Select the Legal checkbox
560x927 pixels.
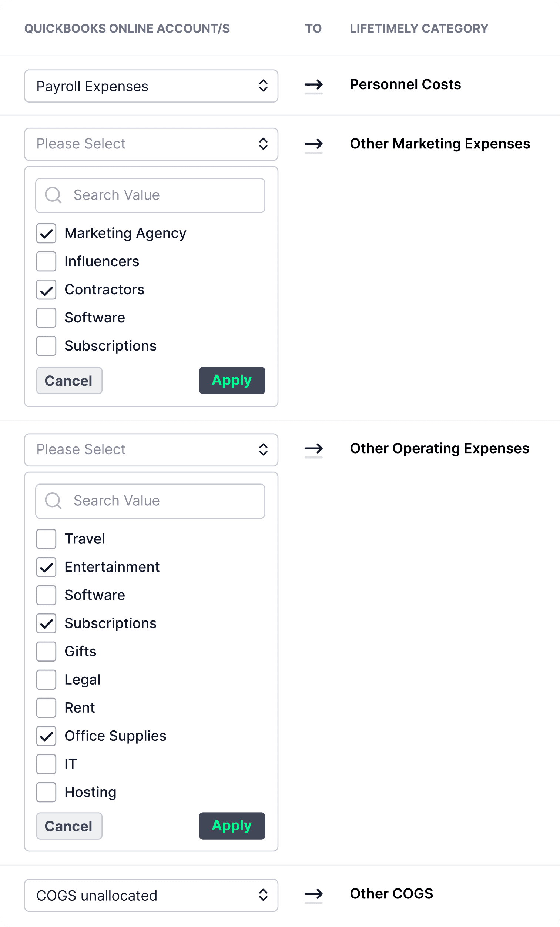pos(46,680)
